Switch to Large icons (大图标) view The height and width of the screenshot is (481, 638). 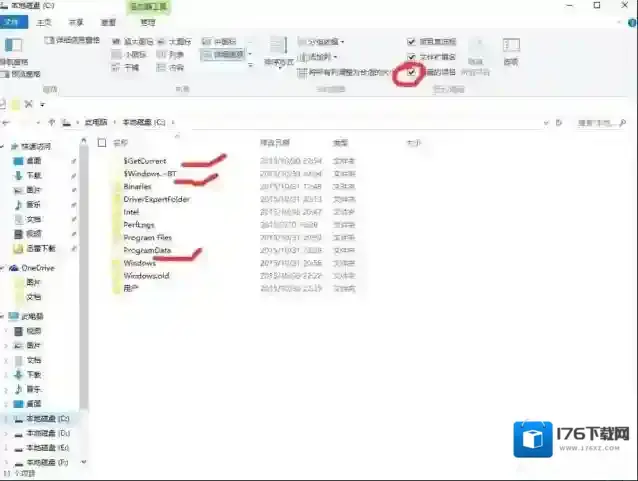coord(174,42)
